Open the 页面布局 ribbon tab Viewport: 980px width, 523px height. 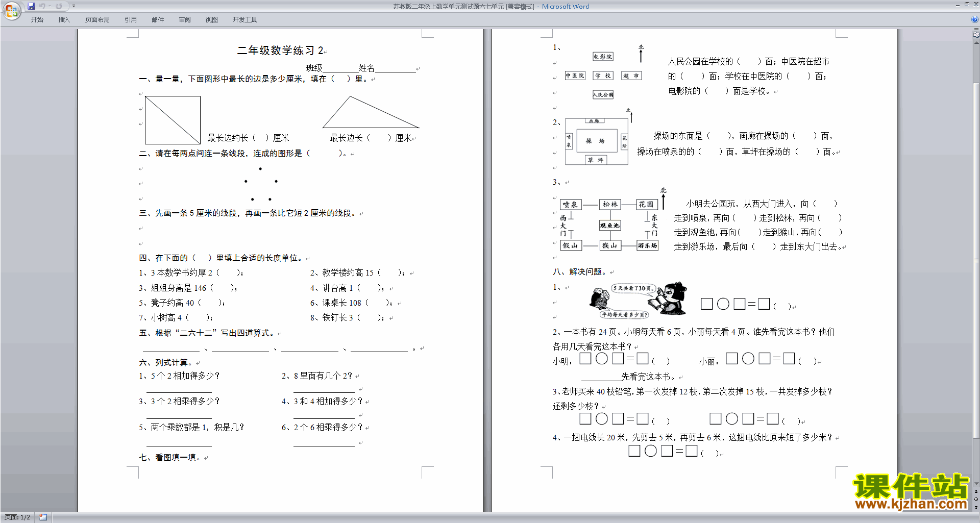point(97,20)
